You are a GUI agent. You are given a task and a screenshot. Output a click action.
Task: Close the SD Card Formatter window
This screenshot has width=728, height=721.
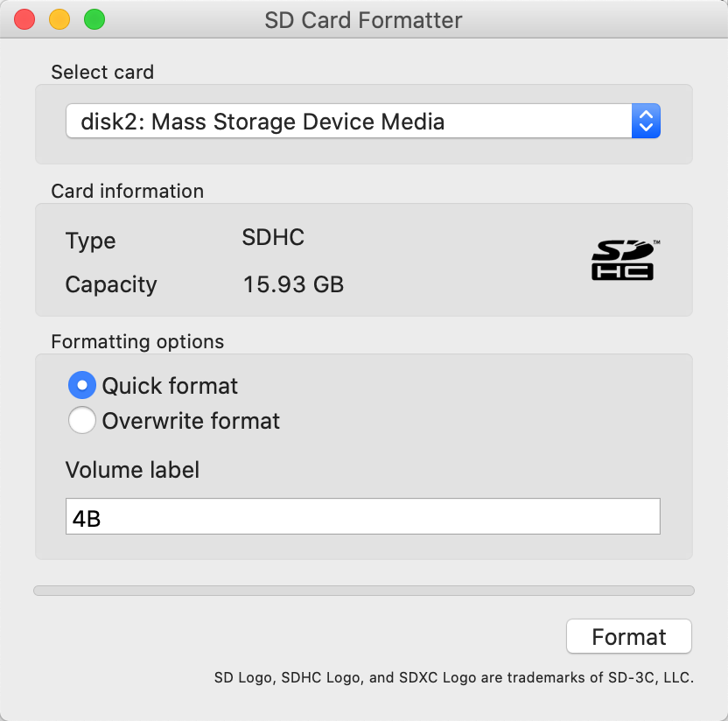[24, 20]
